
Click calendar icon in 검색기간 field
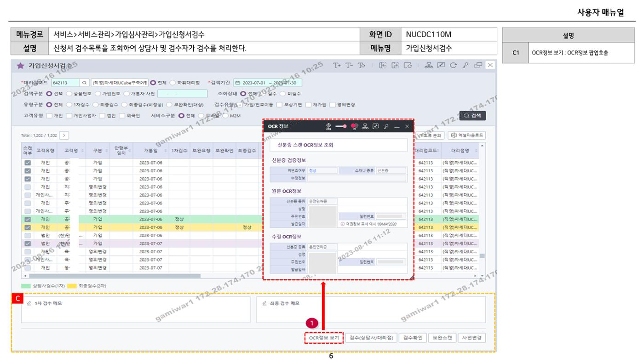coord(238,83)
